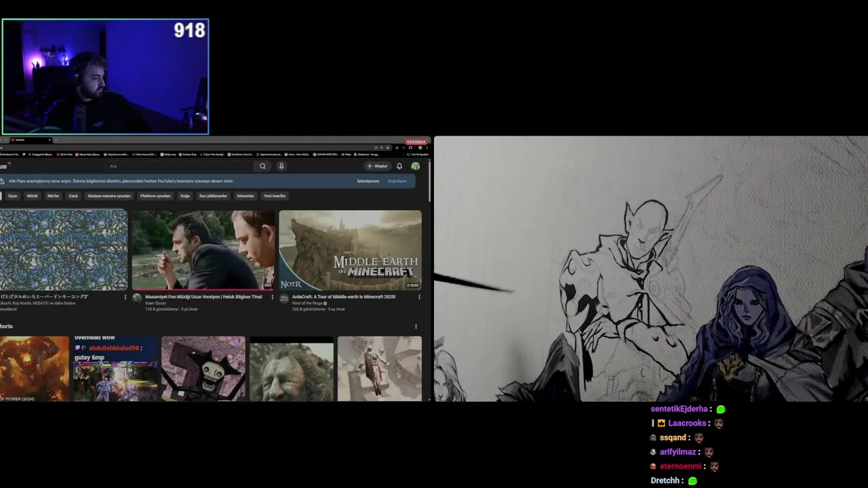Open the blue patterned Mix thumbnail
The height and width of the screenshot is (488, 868).
pos(63,250)
